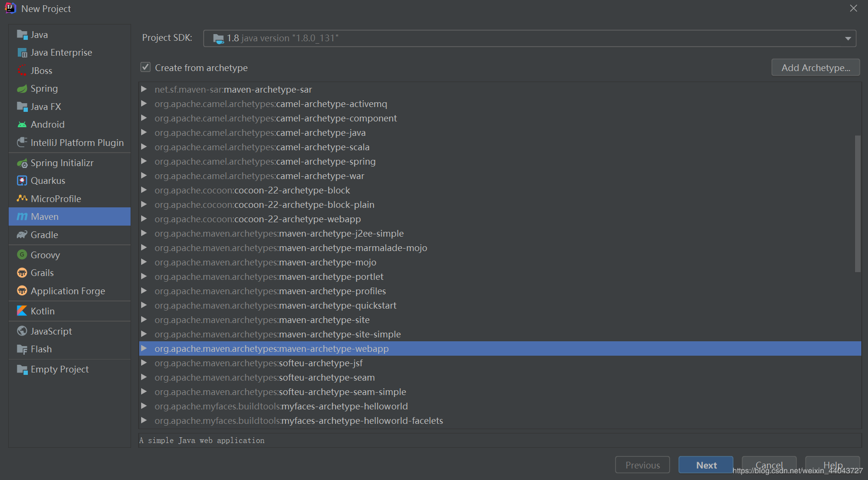Select camel-archetype-scala archetype
This screenshot has height=480, width=868.
500,147
